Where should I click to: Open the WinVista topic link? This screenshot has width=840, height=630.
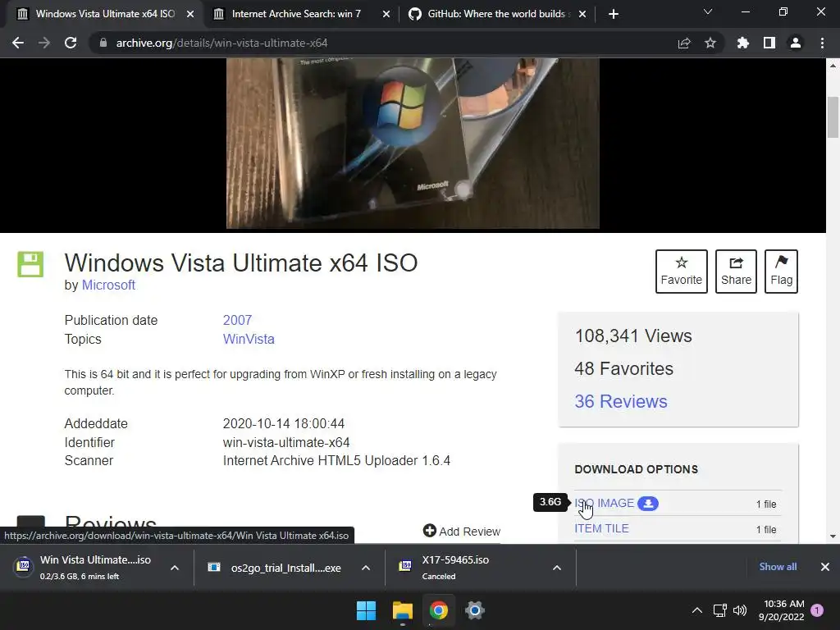click(249, 339)
